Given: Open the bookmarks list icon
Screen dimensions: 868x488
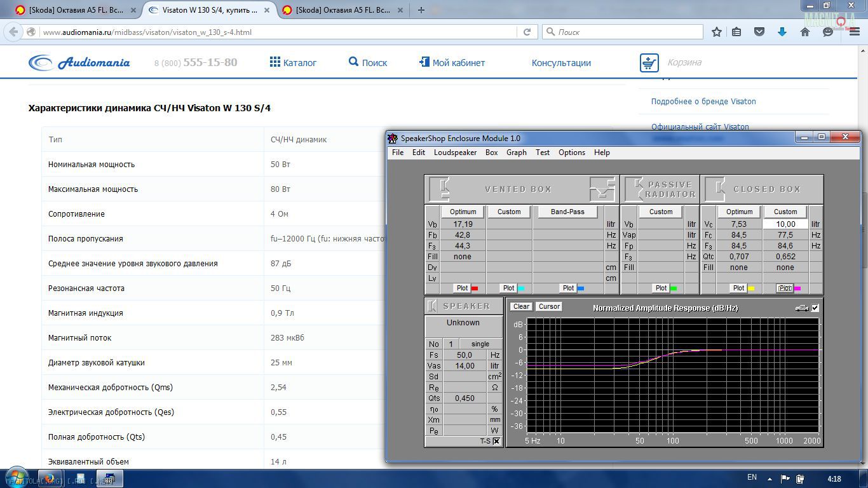Looking at the screenshot, I should [736, 32].
